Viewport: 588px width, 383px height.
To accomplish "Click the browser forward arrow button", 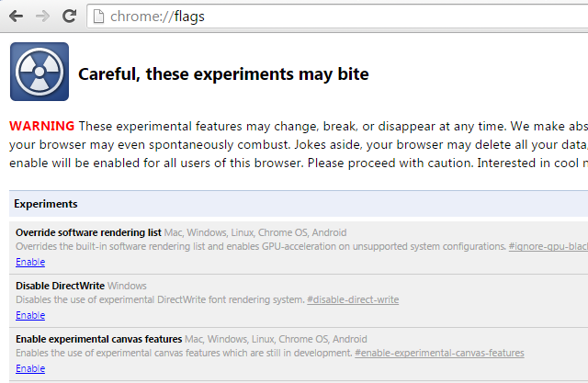I will tap(43, 17).
